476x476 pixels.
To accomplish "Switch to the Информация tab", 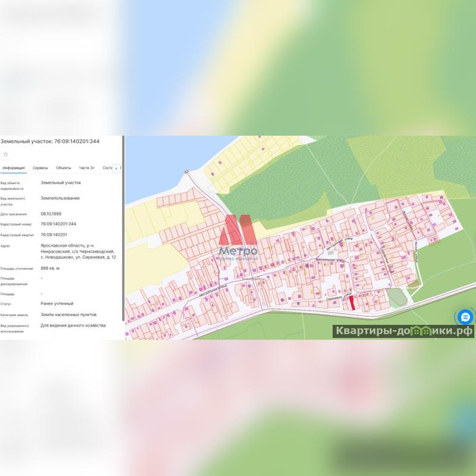I will (14, 168).
